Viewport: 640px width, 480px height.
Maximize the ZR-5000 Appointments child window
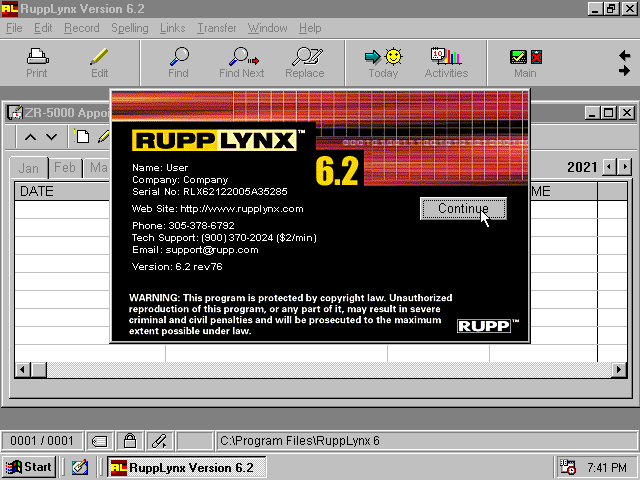pyautogui.click(x=608, y=113)
